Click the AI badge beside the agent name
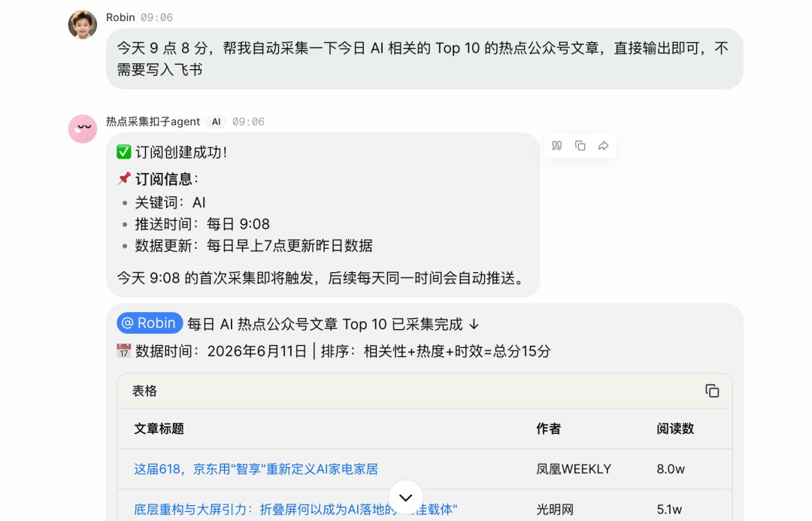Screen dimensions: 812x521 pos(216,122)
